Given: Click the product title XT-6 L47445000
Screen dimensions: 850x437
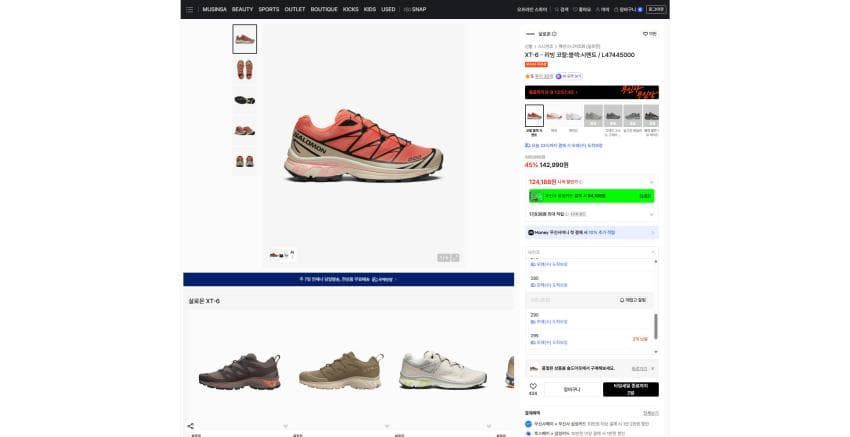Looking at the screenshot, I should coord(579,55).
